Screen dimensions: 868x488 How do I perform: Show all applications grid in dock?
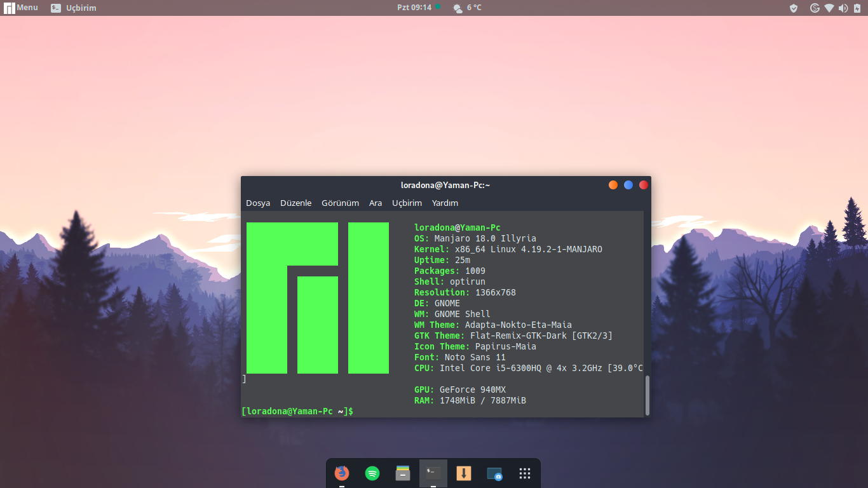coord(525,473)
